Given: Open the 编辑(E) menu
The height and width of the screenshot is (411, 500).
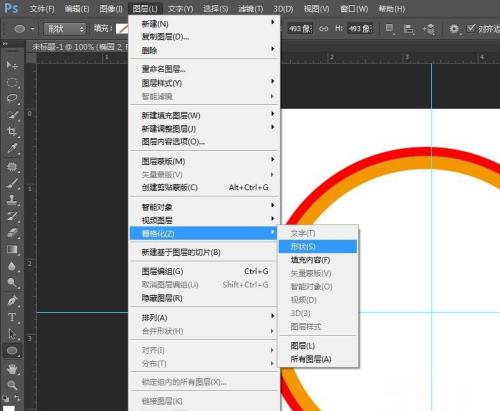Looking at the screenshot, I should click(x=77, y=9).
